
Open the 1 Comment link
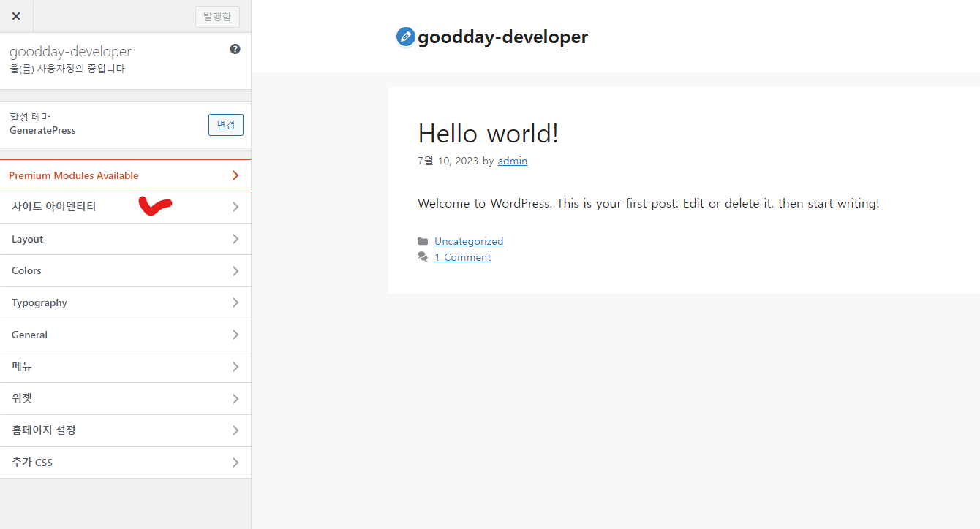tap(462, 257)
